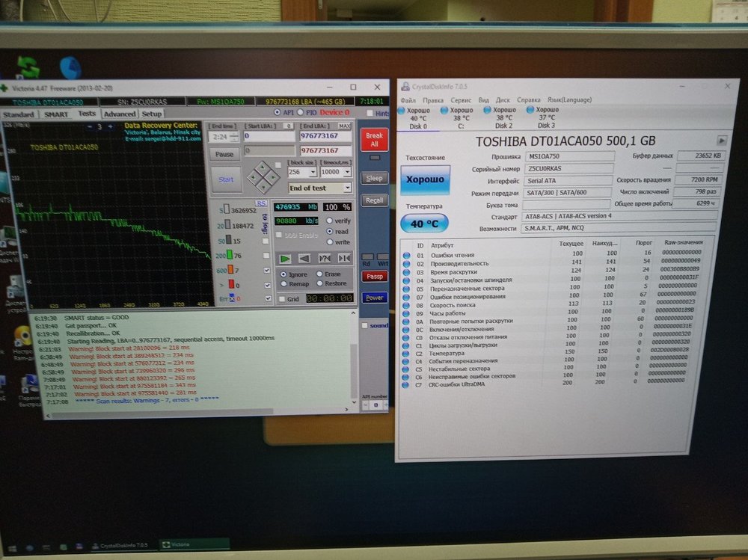Click the blue 40 °C temperature indicator
The image size is (748, 560).
click(x=424, y=224)
